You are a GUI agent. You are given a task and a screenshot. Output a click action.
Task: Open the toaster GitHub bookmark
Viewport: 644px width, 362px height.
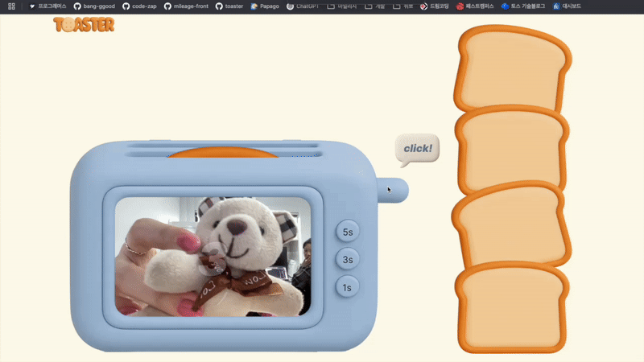(x=229, y=6)
